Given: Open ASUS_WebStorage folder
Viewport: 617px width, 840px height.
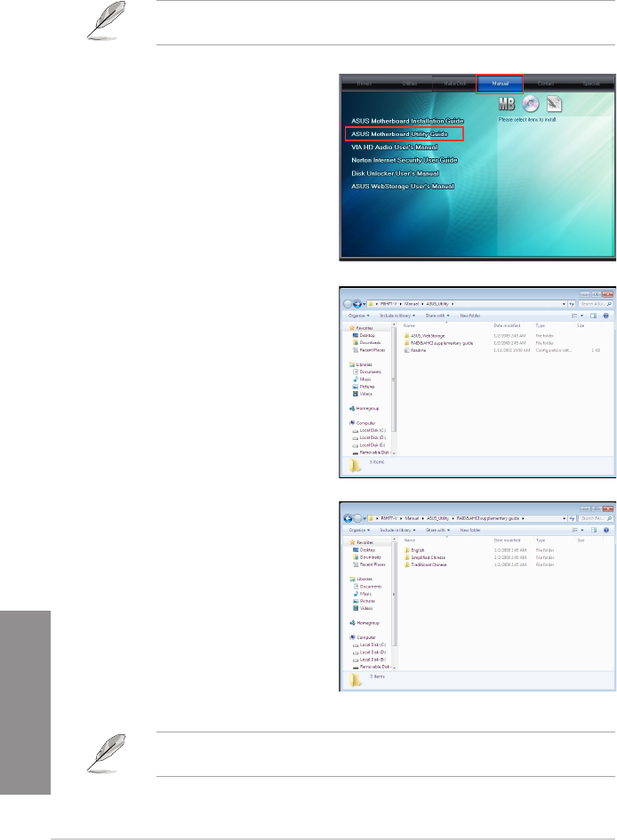Looking at the screenshot, I should pos(424,336).
